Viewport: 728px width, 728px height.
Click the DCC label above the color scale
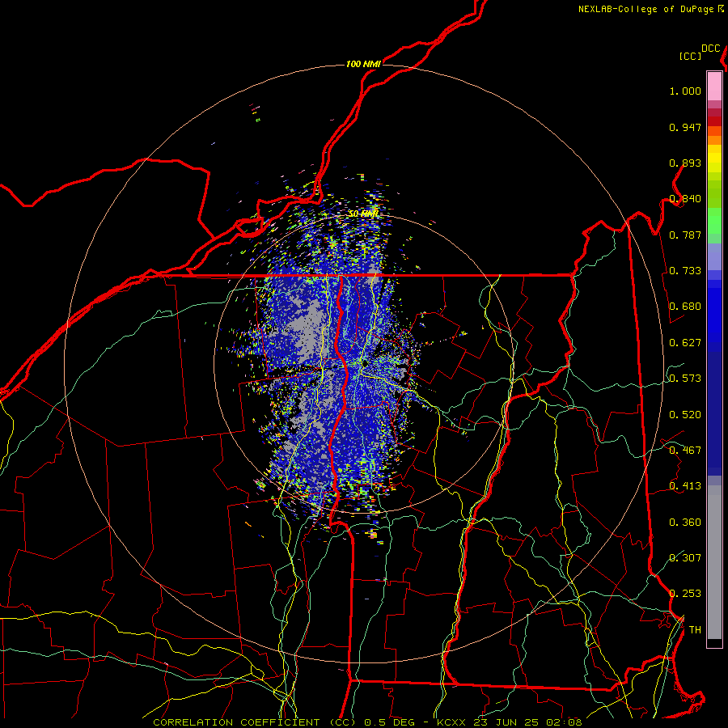(x=710, y=49)
